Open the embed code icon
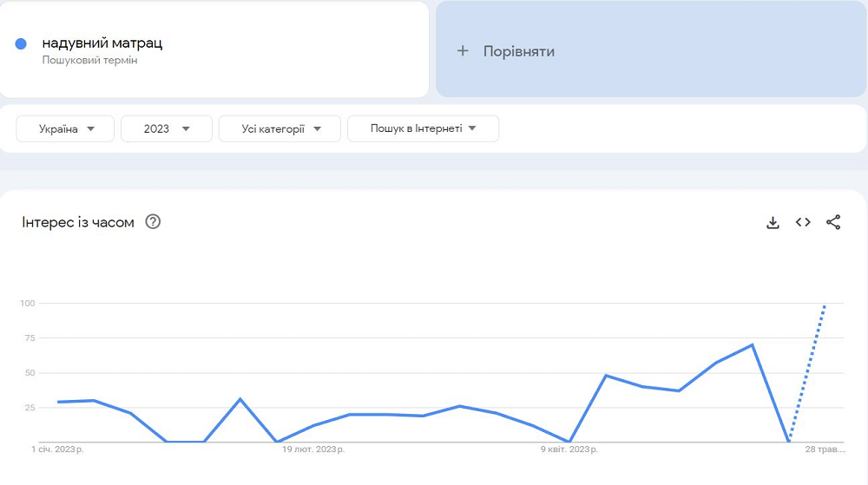Image resolution: width=868 pixels, height=485 pixels. [x=803, y=223]
